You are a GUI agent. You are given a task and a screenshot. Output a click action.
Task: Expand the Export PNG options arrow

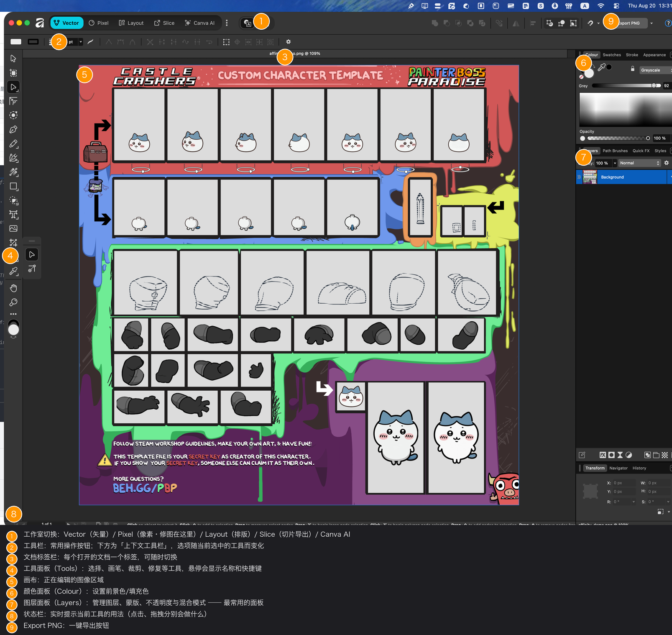point(652,23)
